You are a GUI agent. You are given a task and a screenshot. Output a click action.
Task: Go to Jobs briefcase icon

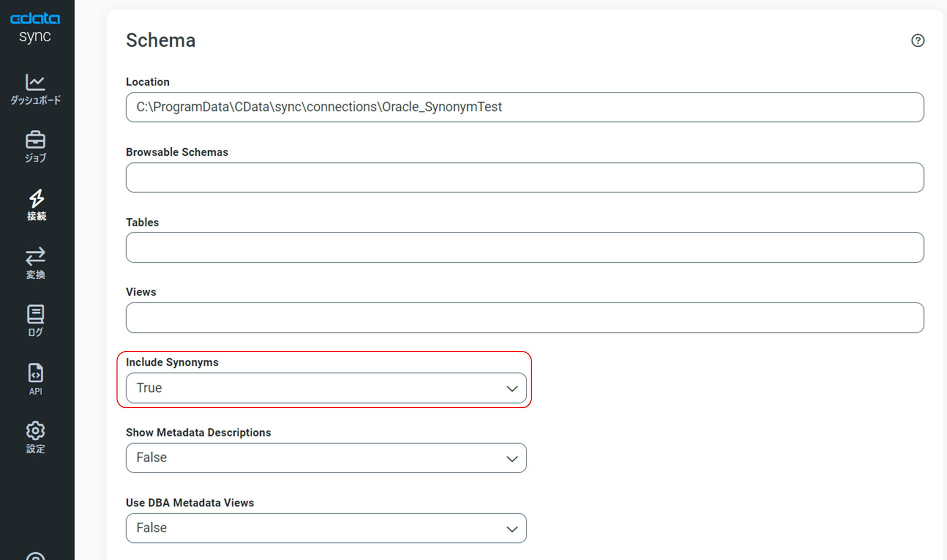(35, 140)
